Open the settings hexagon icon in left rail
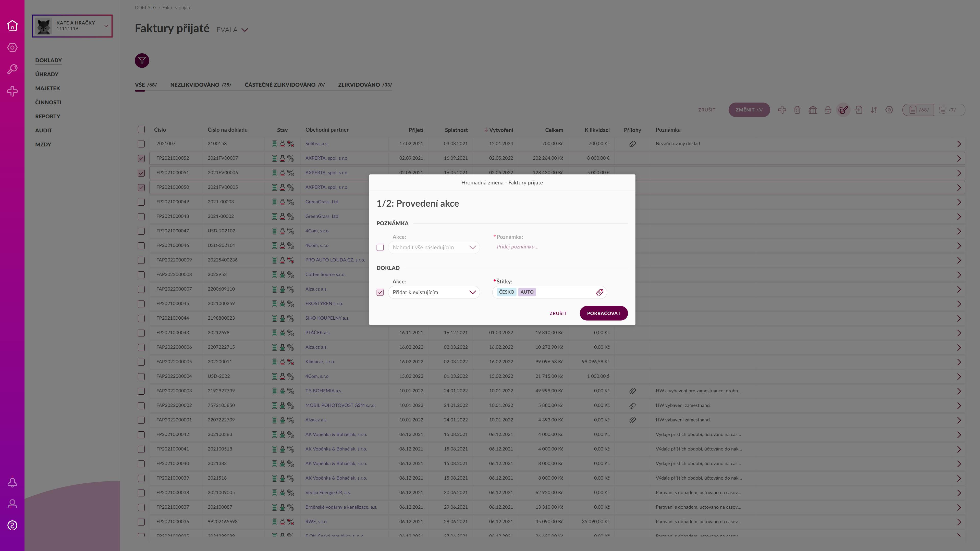This screenshot has height=551, width=980. tap(12, 47)
